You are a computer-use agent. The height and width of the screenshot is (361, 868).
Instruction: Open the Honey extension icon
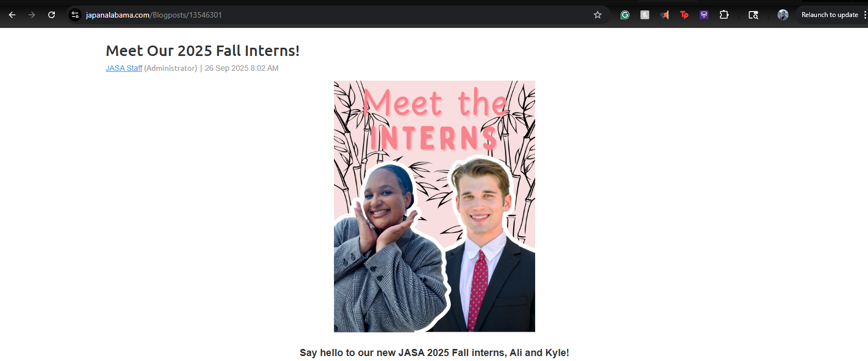645,15
